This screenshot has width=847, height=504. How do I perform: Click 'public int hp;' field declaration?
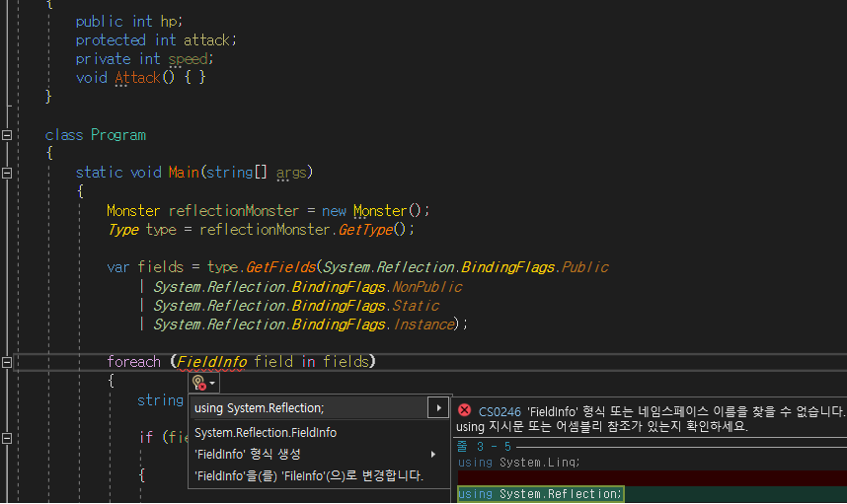pyautogui.click(x=129, y=21)
